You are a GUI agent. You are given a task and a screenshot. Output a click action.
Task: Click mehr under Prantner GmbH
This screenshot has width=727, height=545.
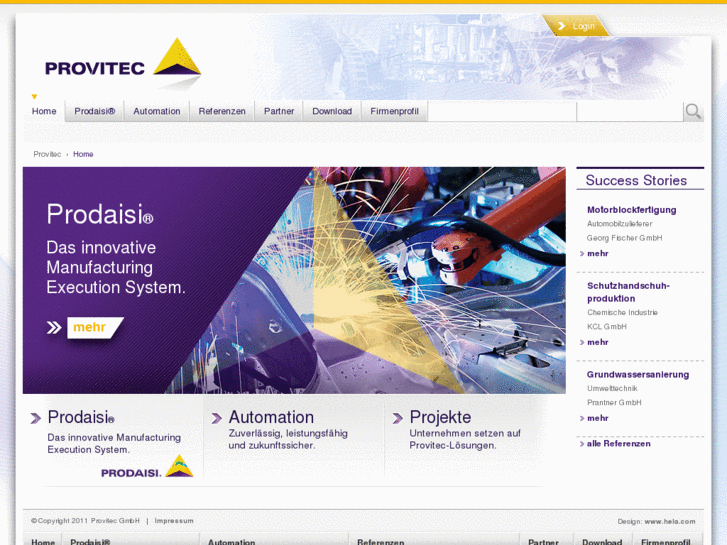(598, 418)
